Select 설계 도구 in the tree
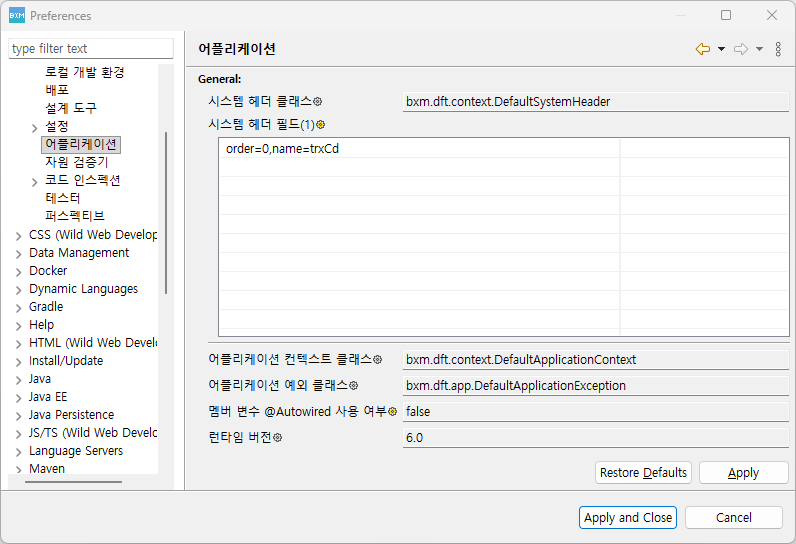Screen dimensions: 796x544 click(71, 108)
